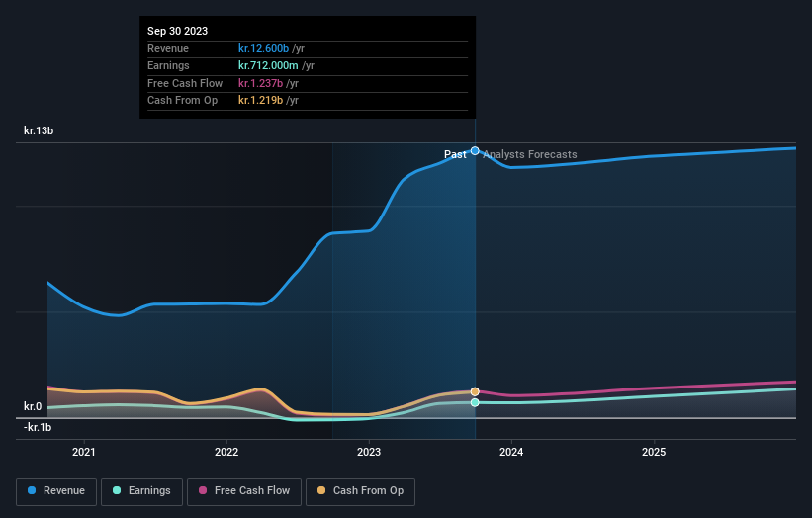Click the Revenue row label in tooltip
Screen dimensions: 812x518
(x=168, y=48)
